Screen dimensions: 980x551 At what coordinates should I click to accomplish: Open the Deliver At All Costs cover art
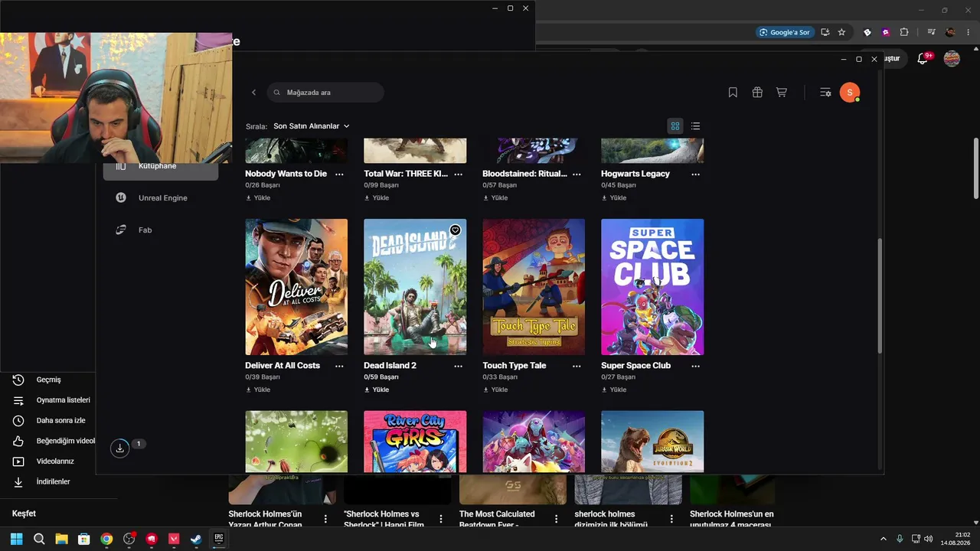click(296, 287)
